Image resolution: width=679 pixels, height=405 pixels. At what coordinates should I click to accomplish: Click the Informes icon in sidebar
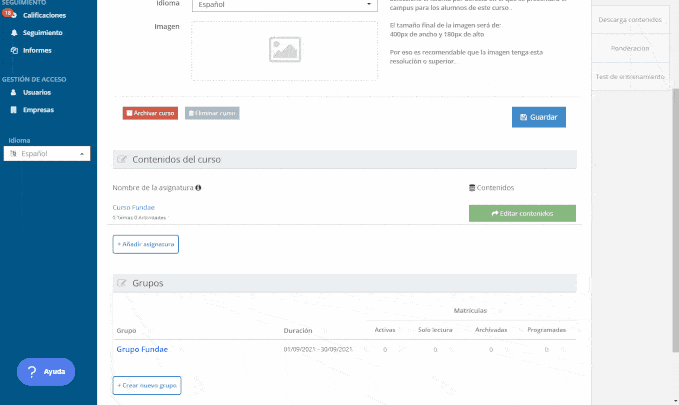14,50
